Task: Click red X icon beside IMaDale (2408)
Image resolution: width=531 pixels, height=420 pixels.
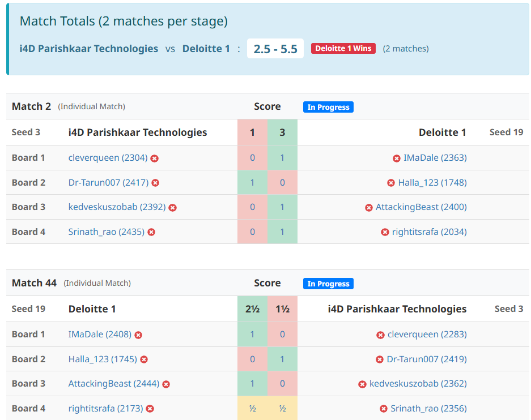Action: tap(138, 335)
